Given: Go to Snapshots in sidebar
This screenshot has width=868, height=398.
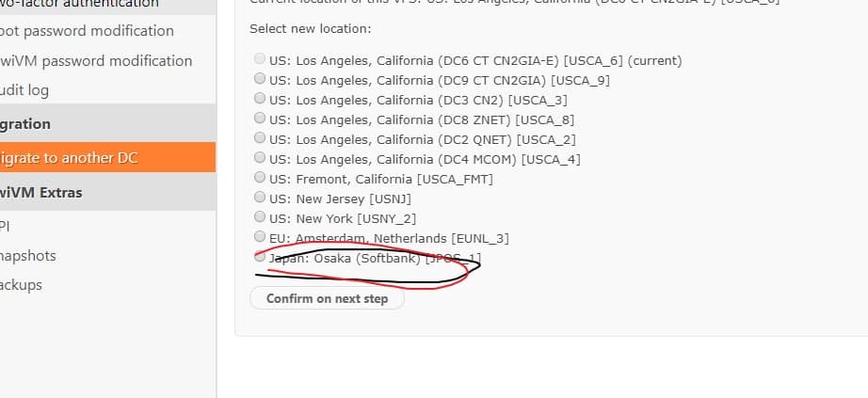Looking at the screenshot, I should 28,256.
